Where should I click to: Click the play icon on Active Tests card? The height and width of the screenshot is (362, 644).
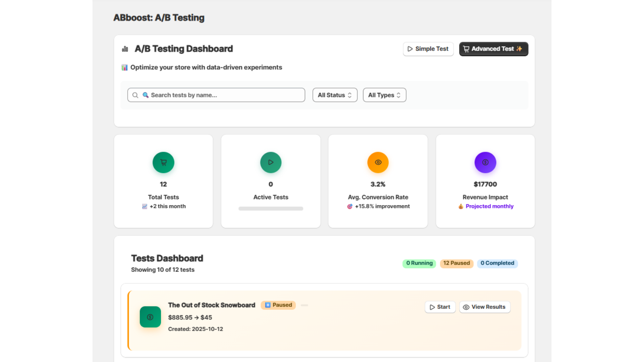tap(270, 162)
